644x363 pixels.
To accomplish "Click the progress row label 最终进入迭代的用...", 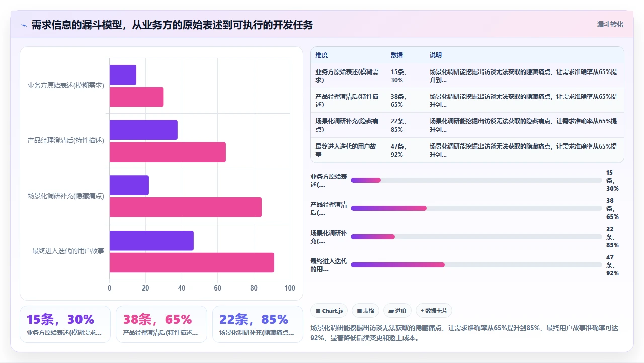I will click(329, 265).
